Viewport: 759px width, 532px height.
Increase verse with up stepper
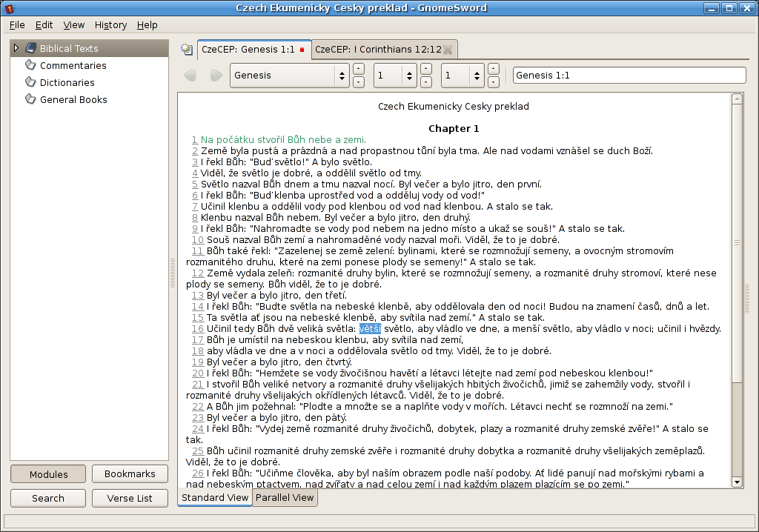(493, 69)
